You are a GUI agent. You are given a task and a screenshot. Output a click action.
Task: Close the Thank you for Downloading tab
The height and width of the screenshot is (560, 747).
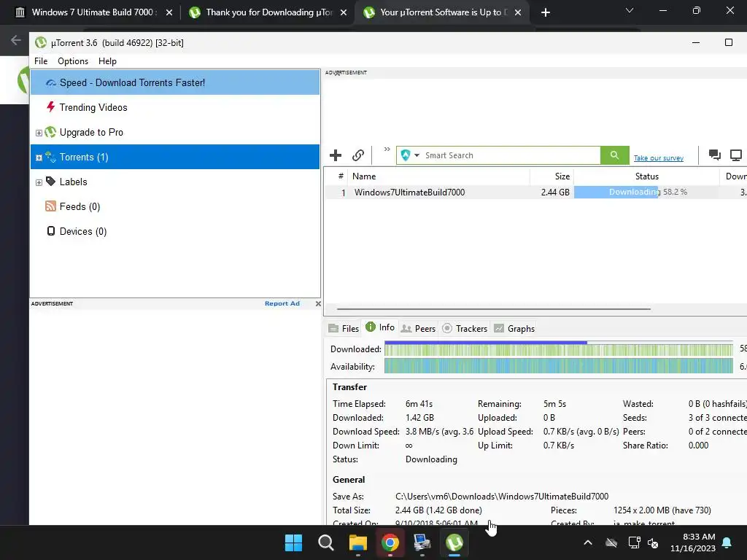point(344,13)
